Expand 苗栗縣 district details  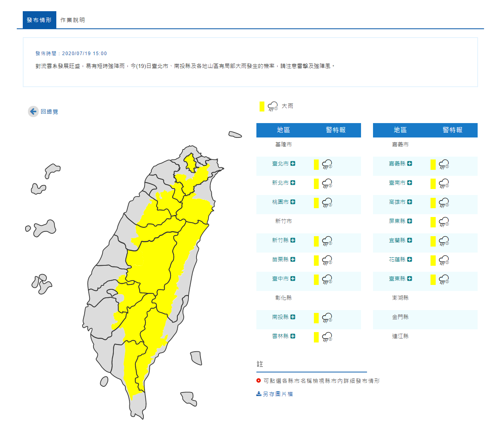tap(293, 259)
